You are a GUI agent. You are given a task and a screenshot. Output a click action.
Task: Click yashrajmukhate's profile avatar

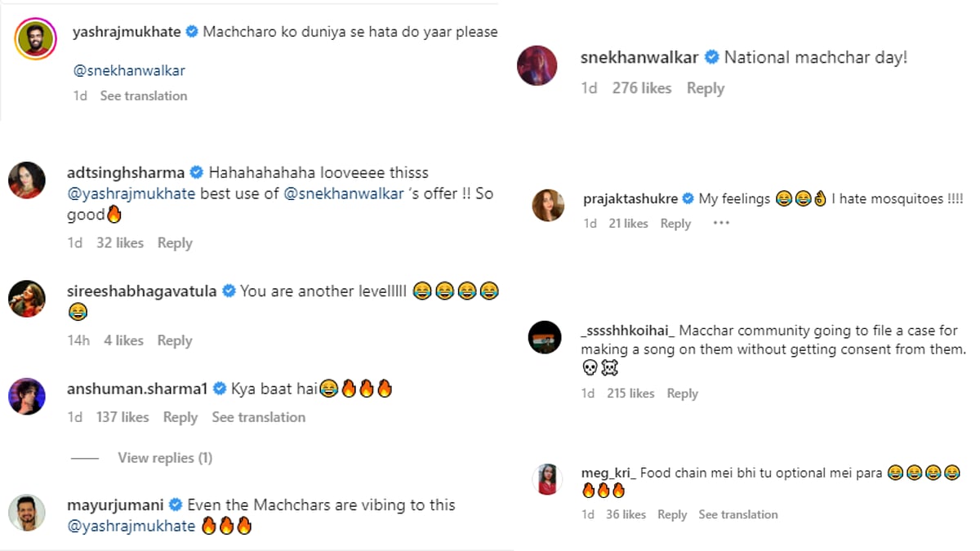pos(34,38)
